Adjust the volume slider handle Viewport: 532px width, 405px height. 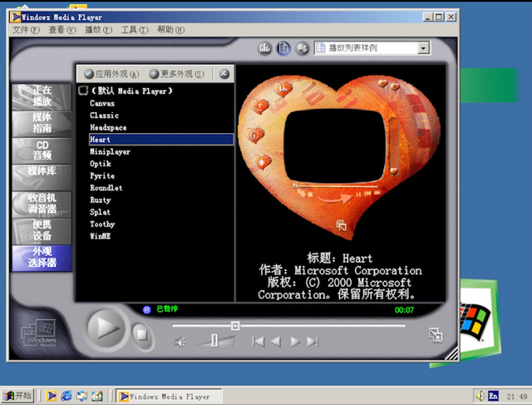coord(214,340)
